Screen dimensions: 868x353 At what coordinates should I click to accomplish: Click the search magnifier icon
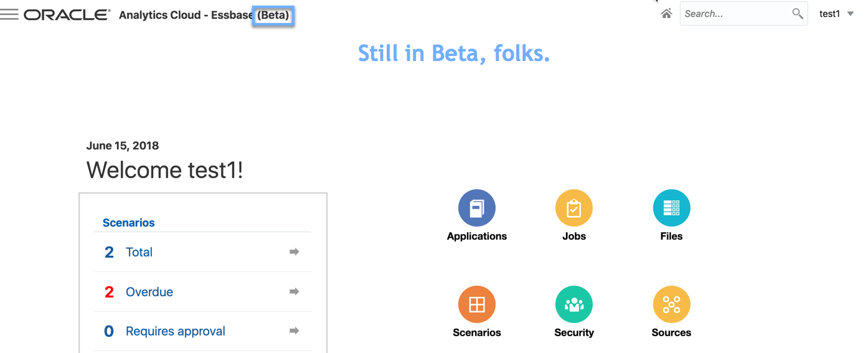point(797,14)
